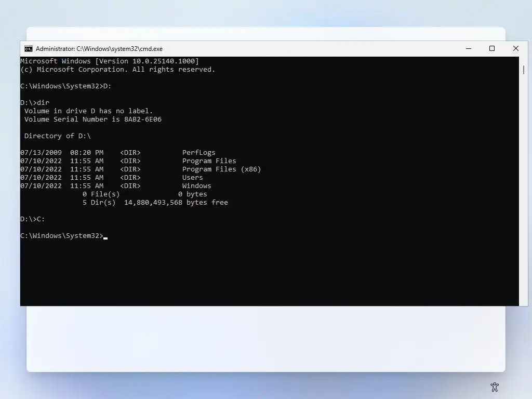
Task: Click 'Volume in drive D has no label.' line
Action: point(88,111)
